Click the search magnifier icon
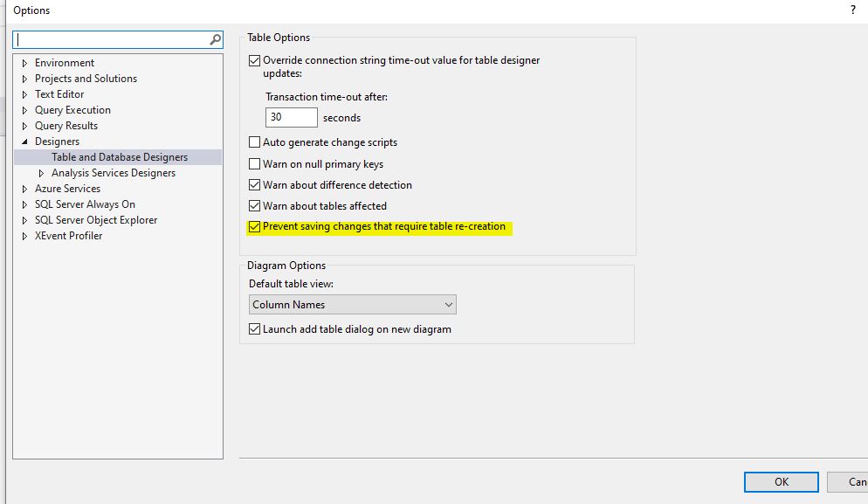Screen dimensions: 868x504 [216, 40]
